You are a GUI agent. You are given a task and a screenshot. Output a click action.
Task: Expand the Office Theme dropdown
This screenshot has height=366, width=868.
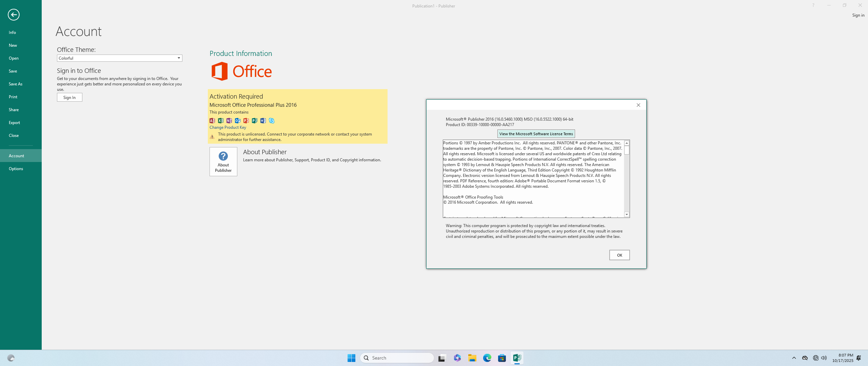coord(179,58)
